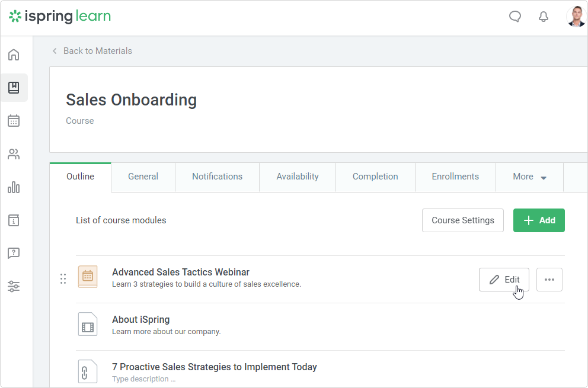Open the Users icon in sidebar
Viewport: 588px width, 388px height.
pos(14,155)
